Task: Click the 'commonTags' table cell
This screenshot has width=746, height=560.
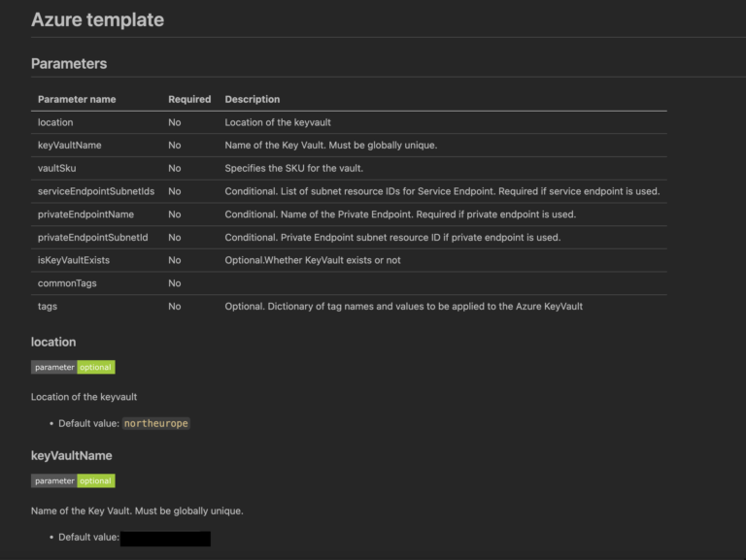Action: coord(67,283)
